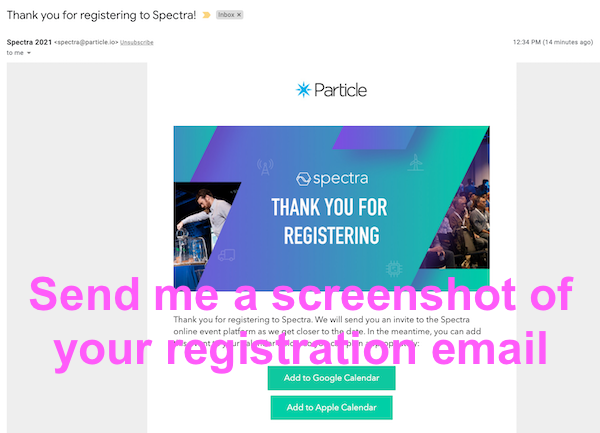
Task: Click the sender name Spectra 2021
Action: point(29,42)
